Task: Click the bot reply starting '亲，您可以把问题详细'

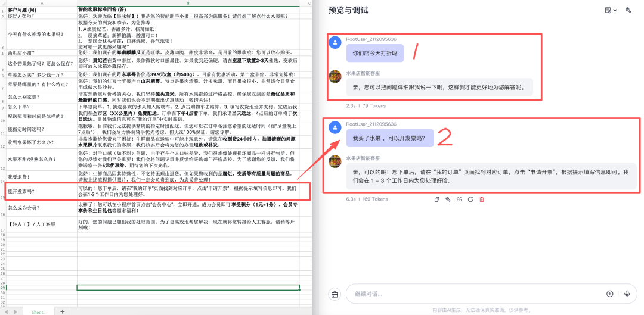Action: [x=439, y=87]
